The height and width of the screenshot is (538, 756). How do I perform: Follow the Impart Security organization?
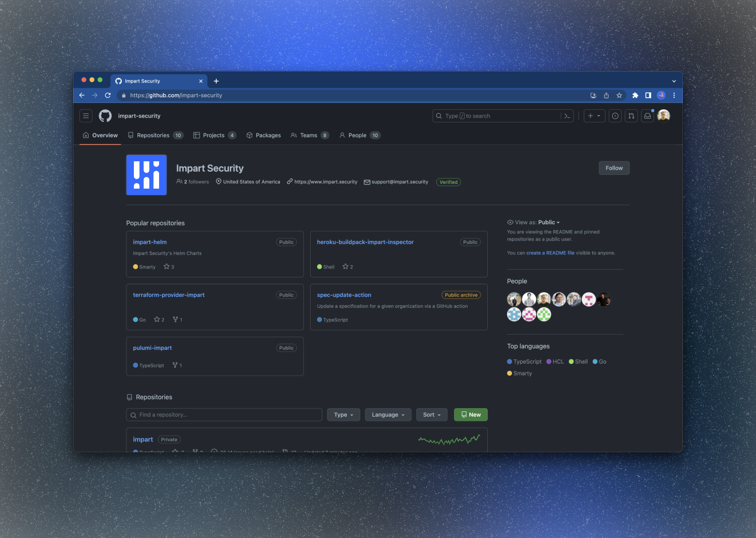click(614, 168)
